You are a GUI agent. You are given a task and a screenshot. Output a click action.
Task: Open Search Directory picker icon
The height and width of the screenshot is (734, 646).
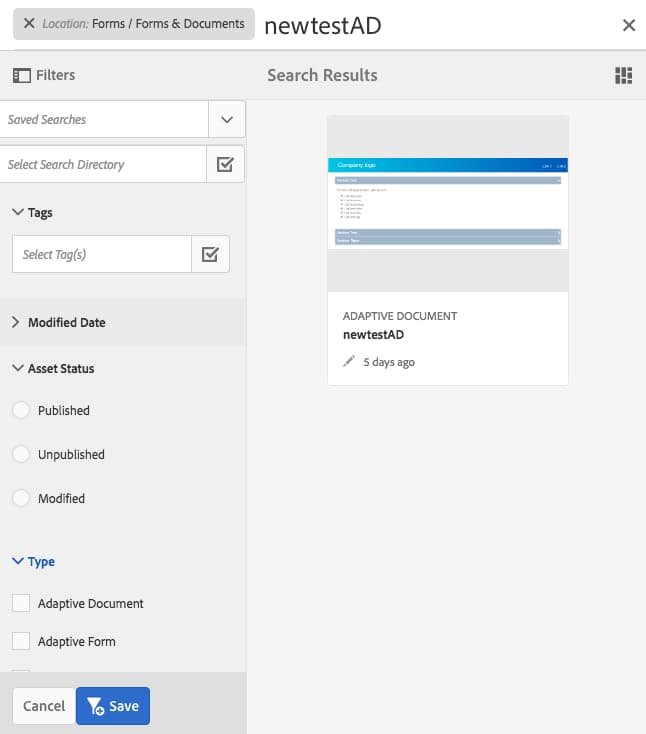(225, 164)
